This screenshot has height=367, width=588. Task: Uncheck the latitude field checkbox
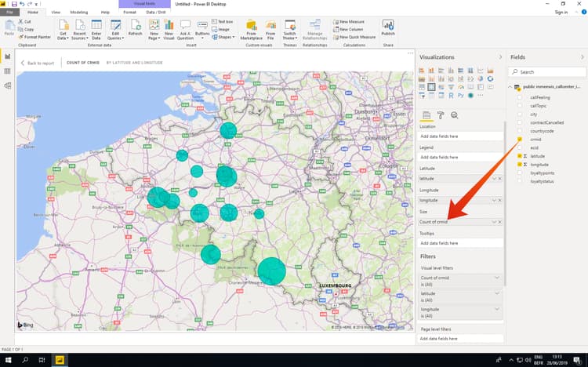click(520, 156)
